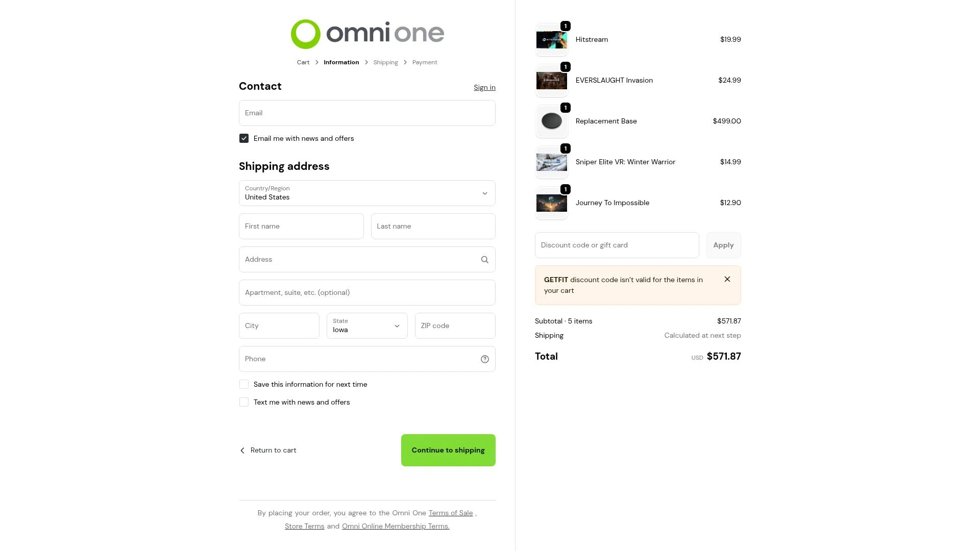Click the Sign in link
Screen dimensions: 980x551
(484, 87)
